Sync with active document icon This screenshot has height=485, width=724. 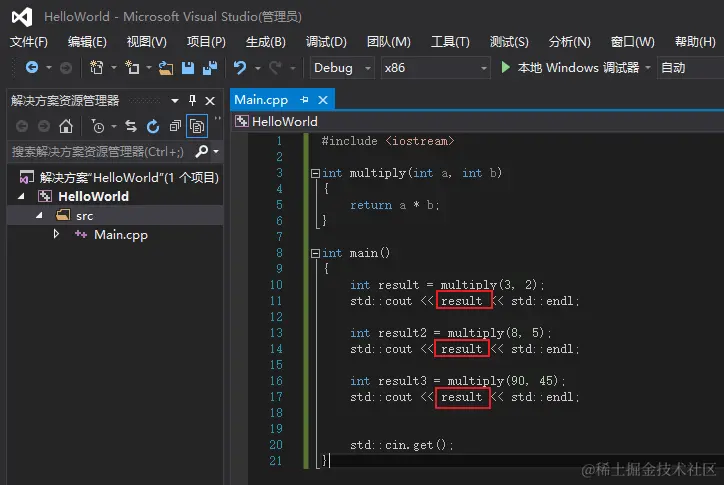click(131, 126)
